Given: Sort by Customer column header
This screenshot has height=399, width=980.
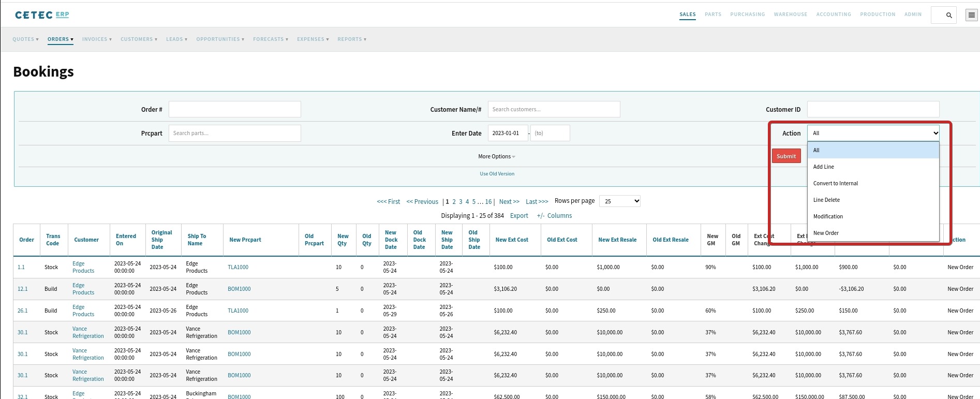Looking at the screenshot, I should [86, 240].
